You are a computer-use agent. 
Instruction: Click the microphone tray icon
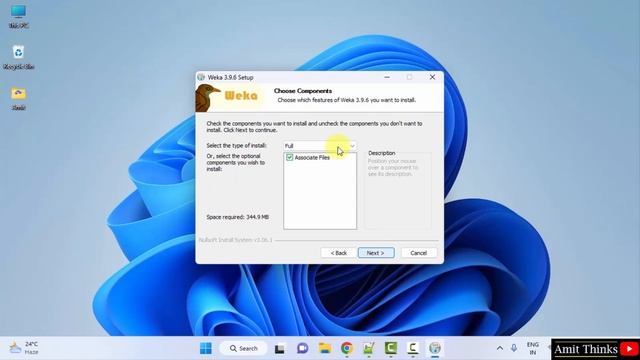coord(514,348)
